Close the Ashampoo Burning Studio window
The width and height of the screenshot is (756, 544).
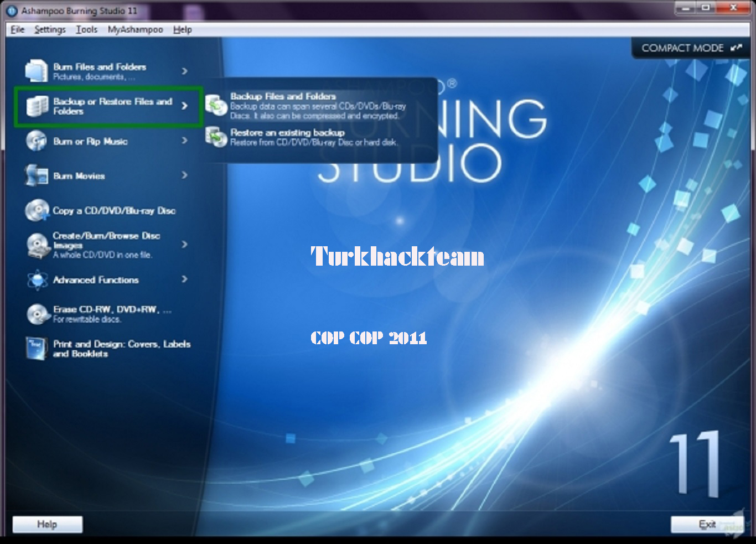click(x=733, y=8)
